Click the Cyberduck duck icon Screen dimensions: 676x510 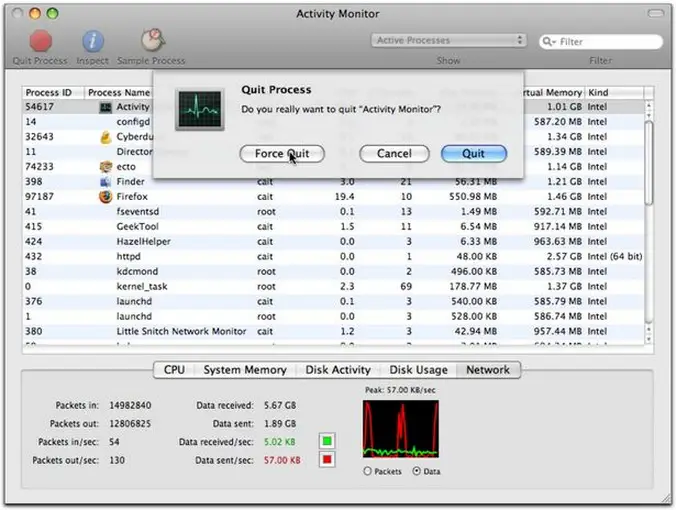click(106, 137)
